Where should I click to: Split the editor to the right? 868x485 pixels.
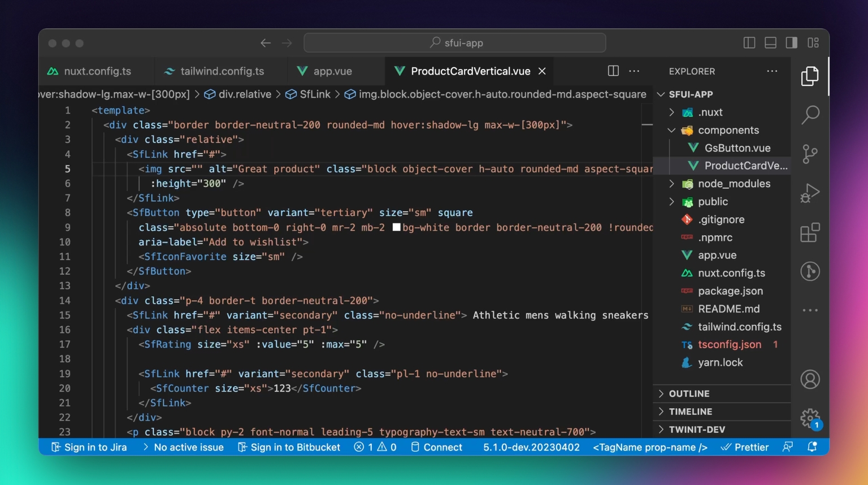pos(613,71)
